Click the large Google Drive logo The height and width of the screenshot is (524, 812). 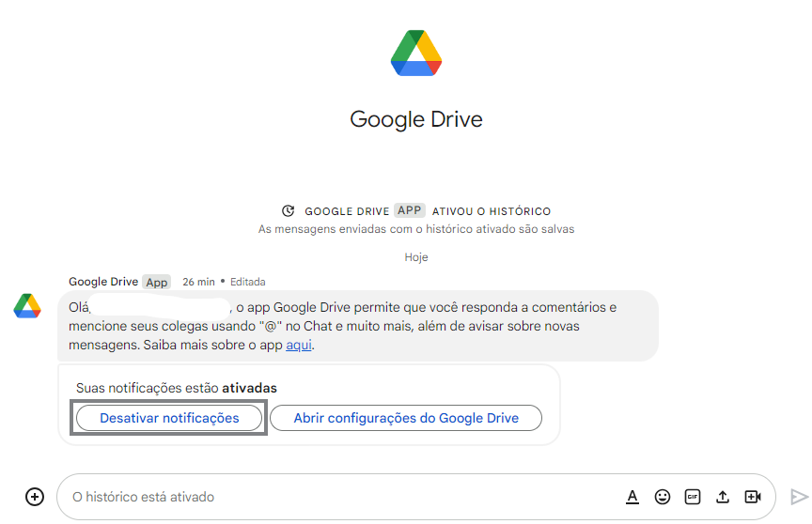pyautogui.click(x=416, y=53)
